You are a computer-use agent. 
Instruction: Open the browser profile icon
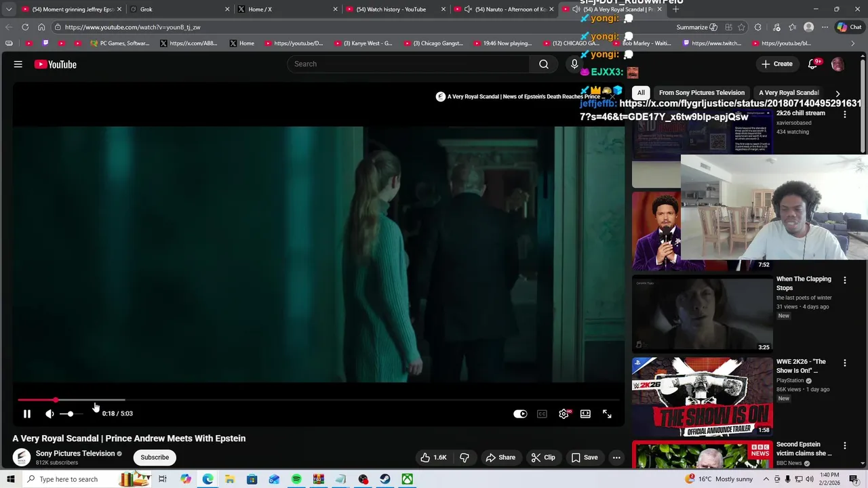808,27
